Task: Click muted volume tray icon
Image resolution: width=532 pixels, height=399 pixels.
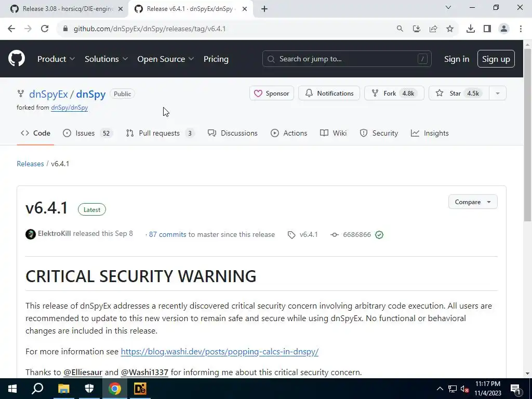Action: 465,389
